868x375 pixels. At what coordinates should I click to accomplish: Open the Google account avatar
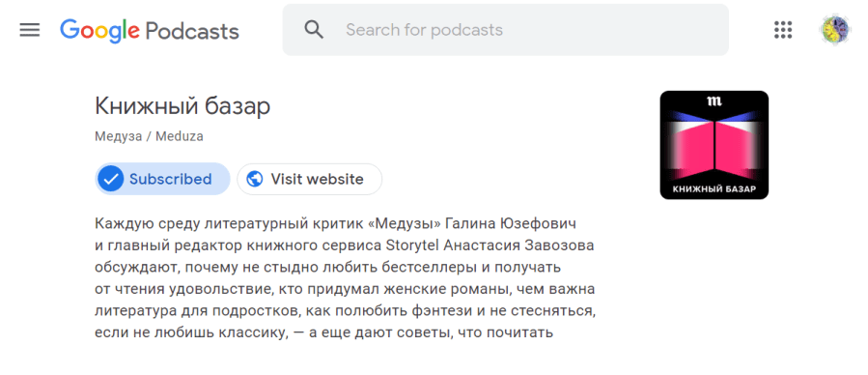[835, 30]
